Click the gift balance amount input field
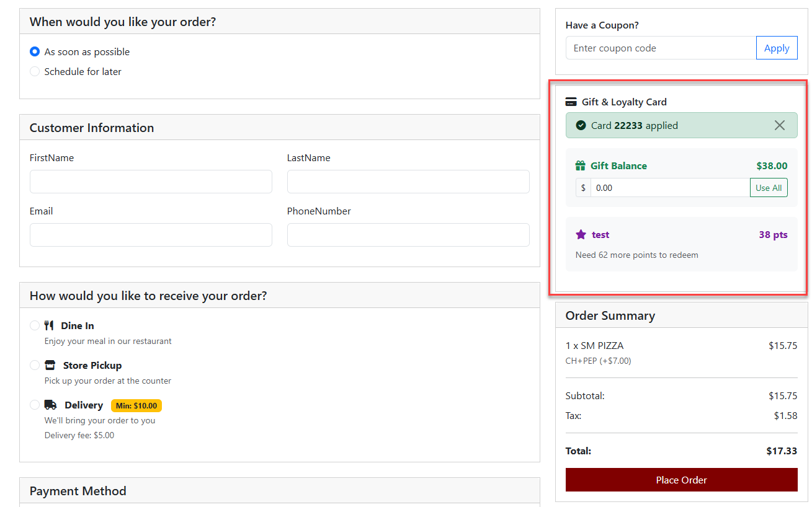 click(670, 188)
